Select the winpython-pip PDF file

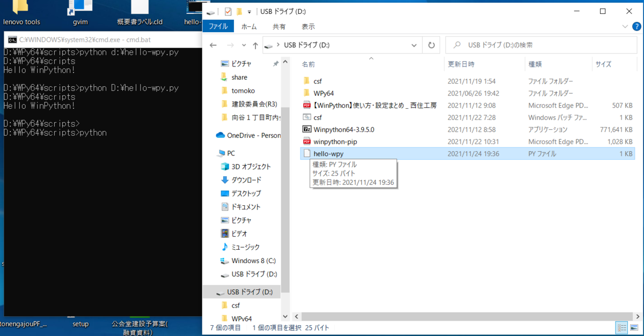tap(335, 141)
